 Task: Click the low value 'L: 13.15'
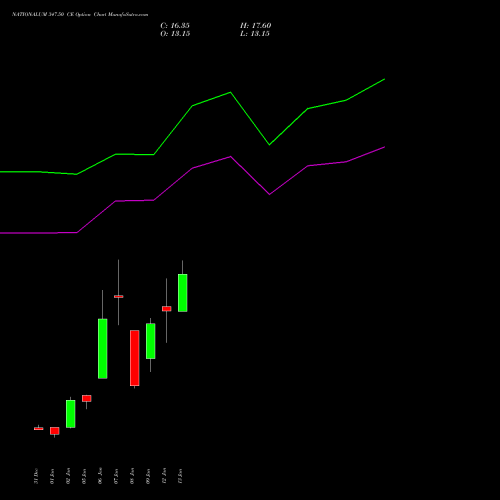255,34
